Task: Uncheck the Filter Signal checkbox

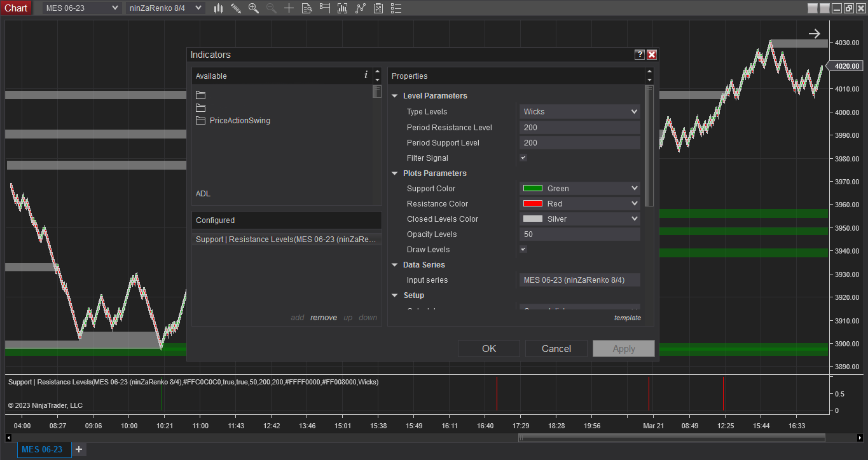Action: pos(523,158)
